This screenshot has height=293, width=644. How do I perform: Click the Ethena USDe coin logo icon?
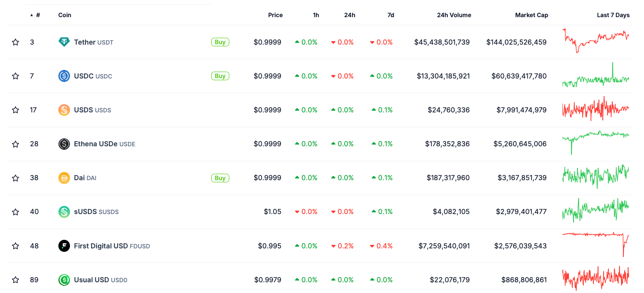(64, 144)
